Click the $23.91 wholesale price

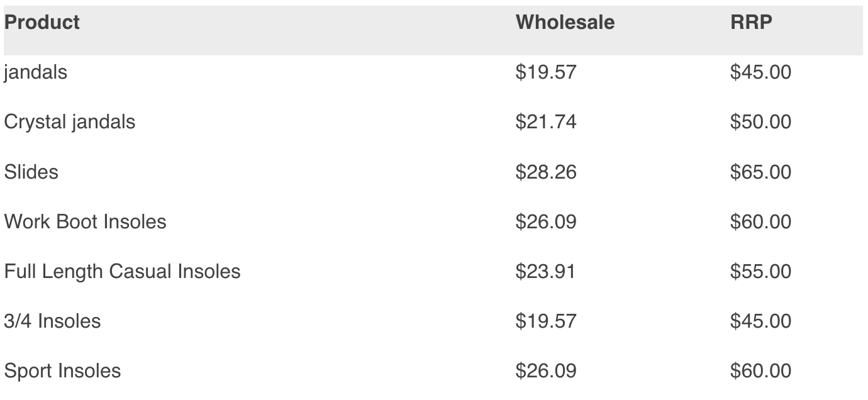point(545,271)
